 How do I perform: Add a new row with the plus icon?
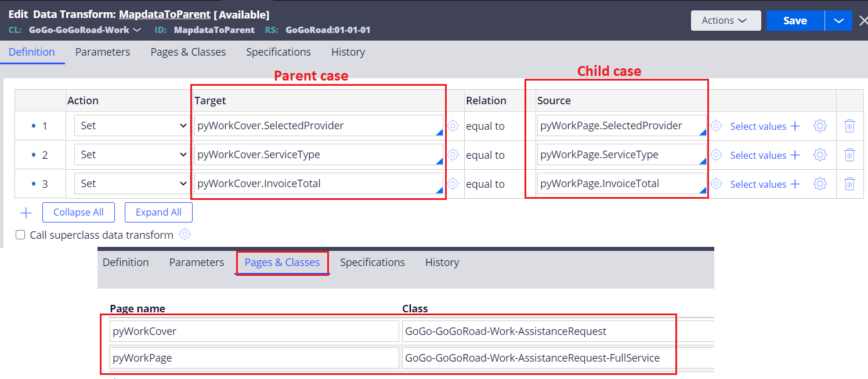[x=26, y=212]
